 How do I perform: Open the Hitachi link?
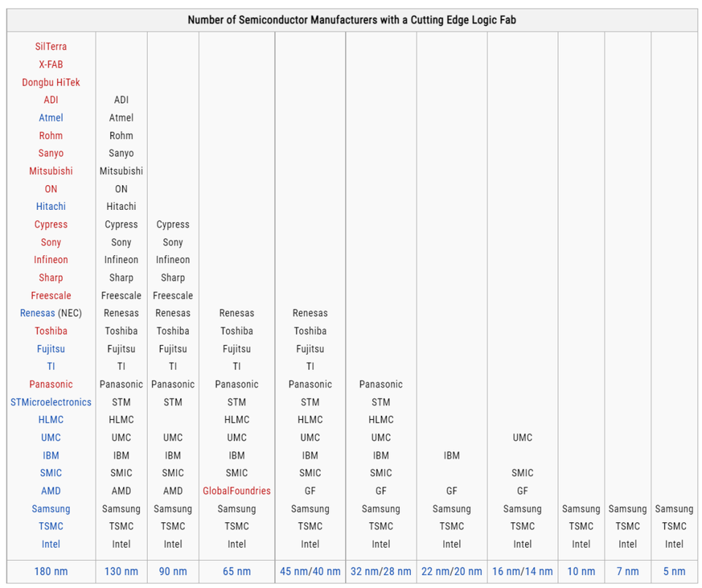pyautogui.click(x=51, y=206)
